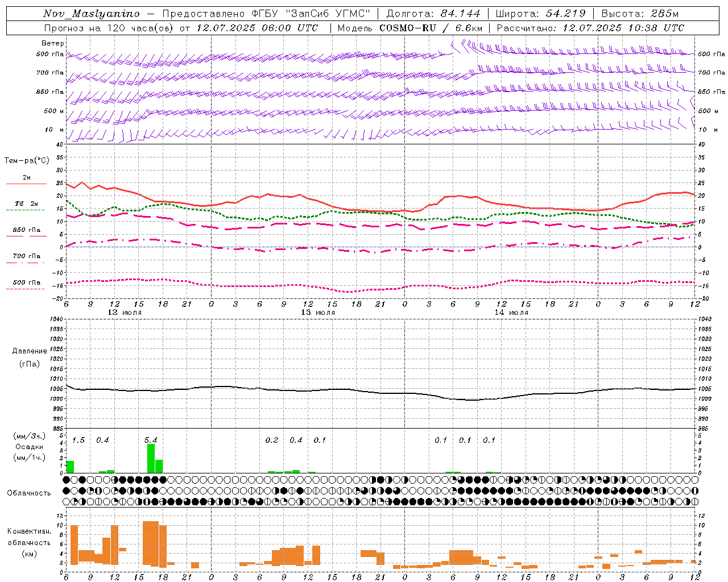
Task: Click the Ветер panel label
Action: [53, 43]
